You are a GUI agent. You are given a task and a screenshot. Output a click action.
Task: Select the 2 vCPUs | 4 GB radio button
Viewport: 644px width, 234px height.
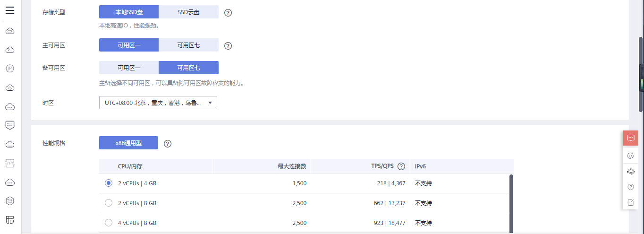[x=109, y=183]
